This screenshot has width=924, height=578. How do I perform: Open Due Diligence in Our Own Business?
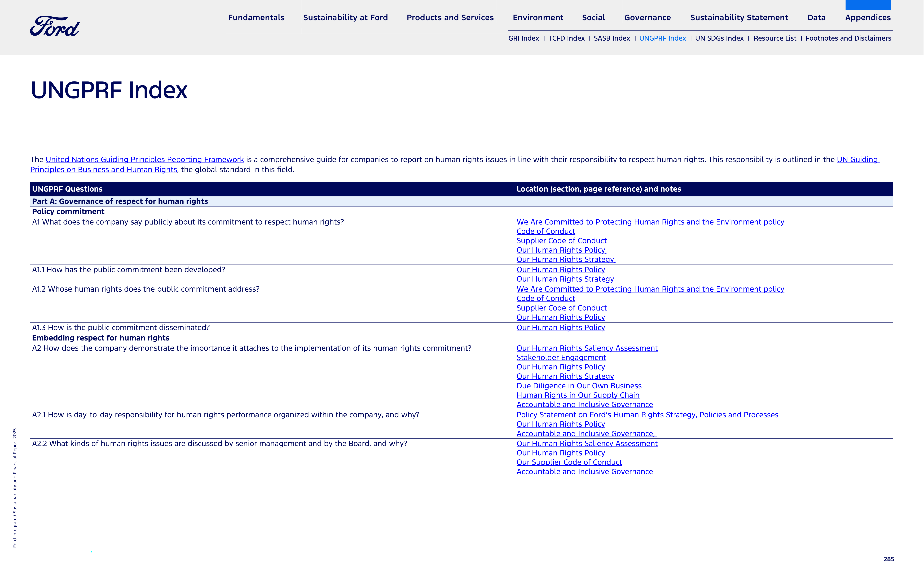tap(579, 386)
